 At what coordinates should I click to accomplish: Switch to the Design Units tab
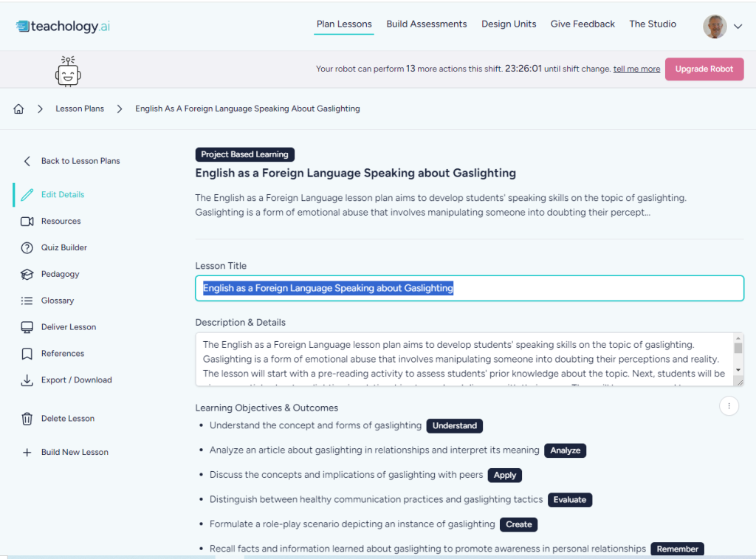click(x=509, y=24)
